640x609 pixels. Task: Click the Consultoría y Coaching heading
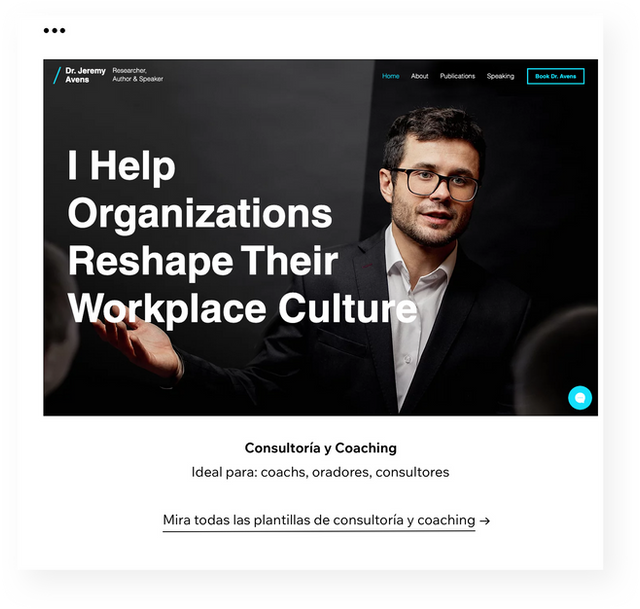click(320, 448)
